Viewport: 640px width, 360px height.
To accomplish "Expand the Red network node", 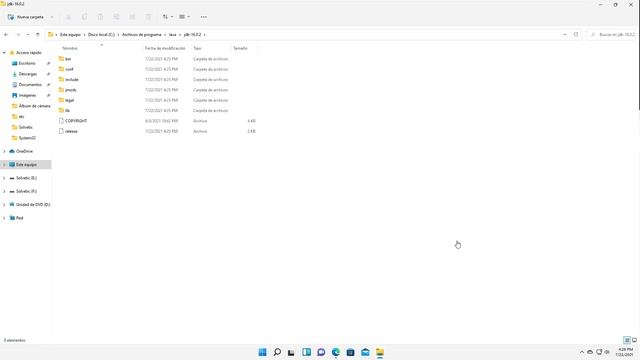I will click(4, 218).
